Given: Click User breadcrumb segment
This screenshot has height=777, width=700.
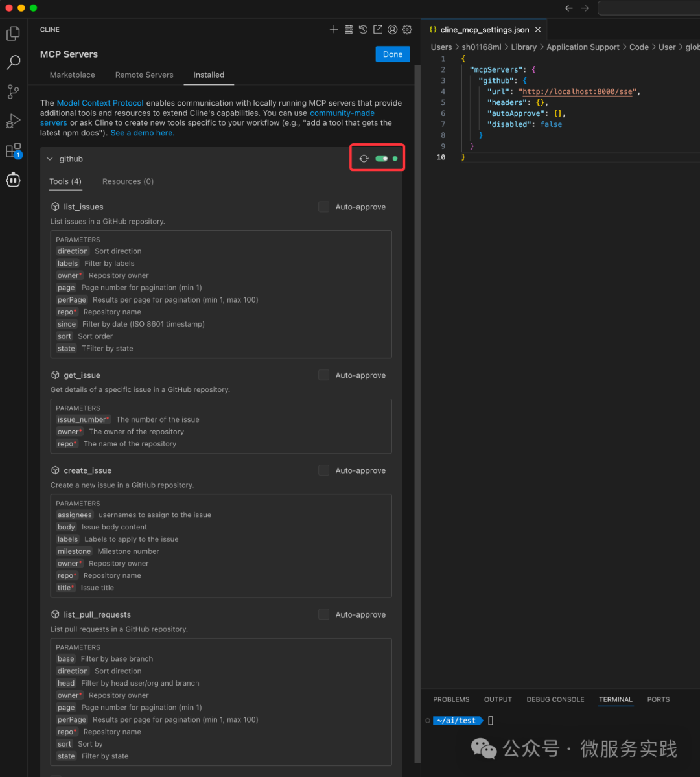Looking at the screenshot, I should point(667,47).
